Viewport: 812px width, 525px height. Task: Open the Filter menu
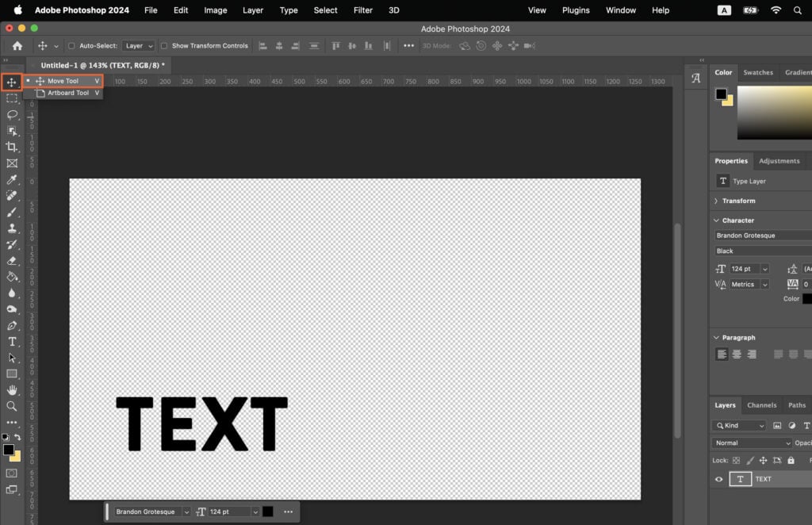pos(362,10)
